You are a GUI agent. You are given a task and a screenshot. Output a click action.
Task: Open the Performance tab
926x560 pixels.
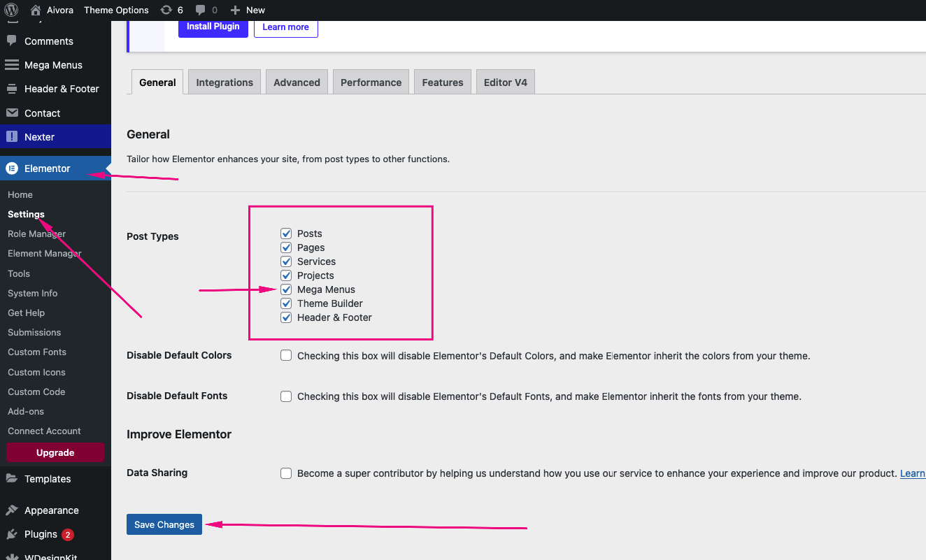coord(371,82)
